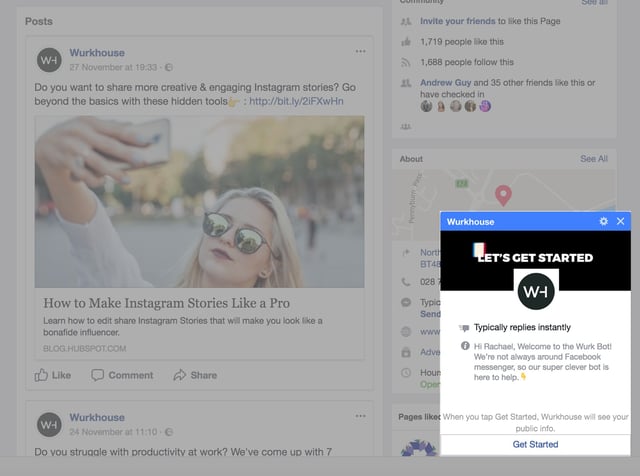Open 'How to Make Instagram Stories Like a Pro'
640x476 pixels.
[167, 303]
